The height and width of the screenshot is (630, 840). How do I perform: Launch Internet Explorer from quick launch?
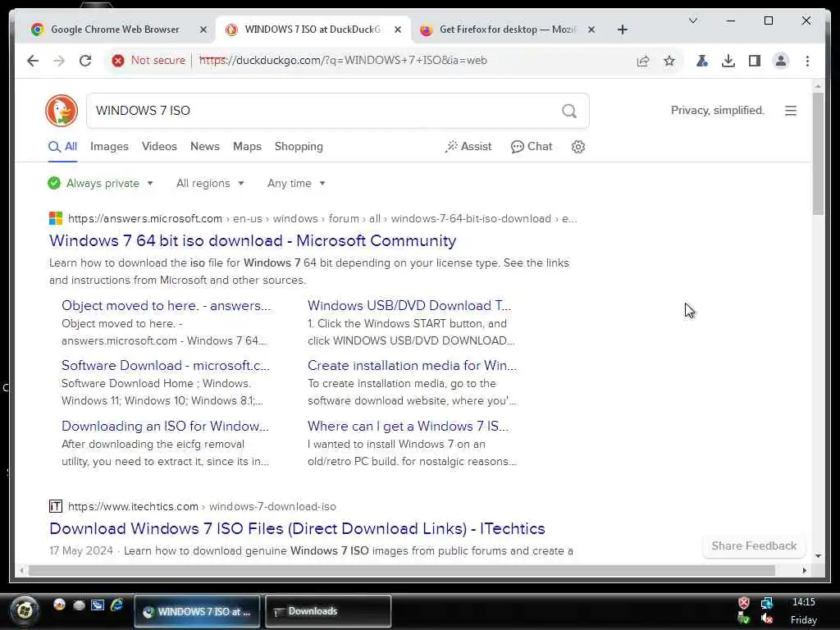click(116, 605)
